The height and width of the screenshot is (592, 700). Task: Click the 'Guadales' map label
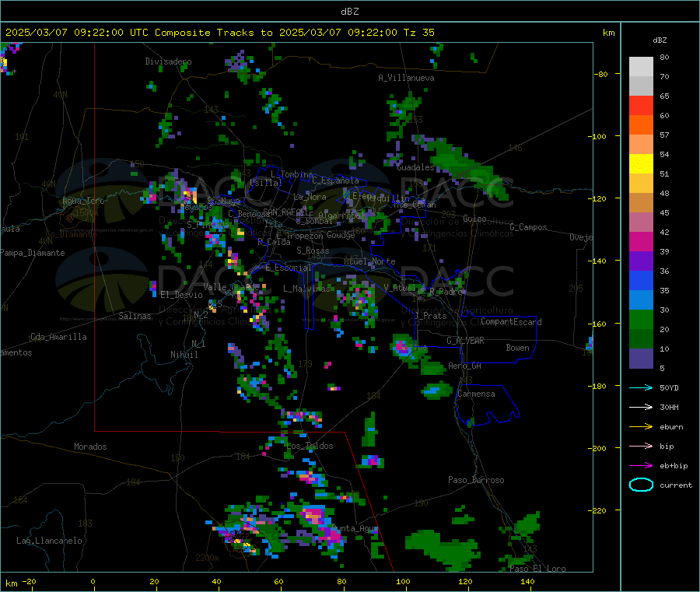click(x=415, y=167)
